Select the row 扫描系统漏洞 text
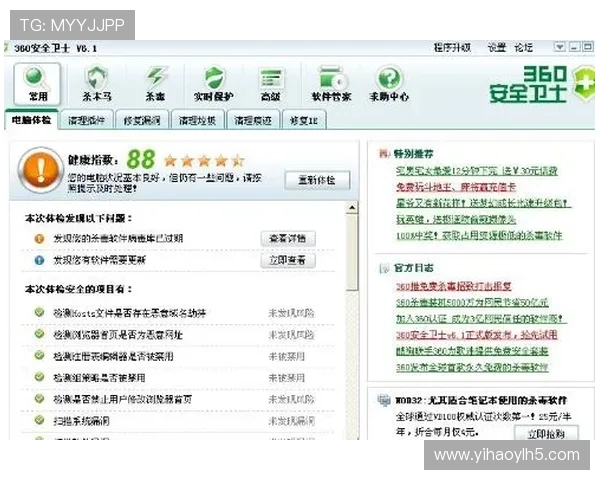Screen dimensions: 600x480 81,421
